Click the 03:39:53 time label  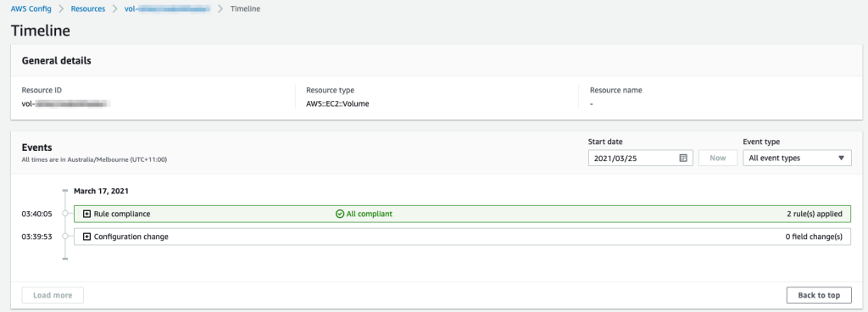tap(37, 237)
